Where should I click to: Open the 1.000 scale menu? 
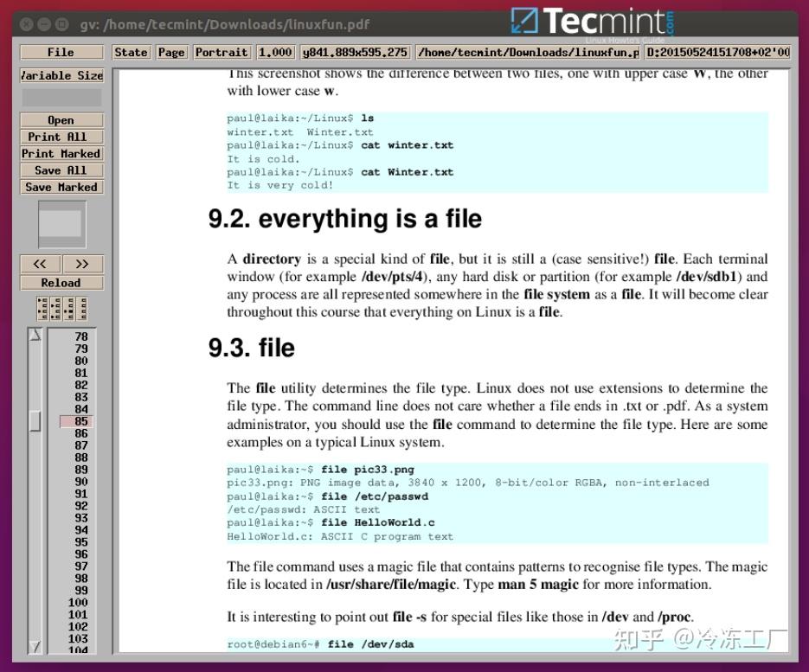[276, 52]
